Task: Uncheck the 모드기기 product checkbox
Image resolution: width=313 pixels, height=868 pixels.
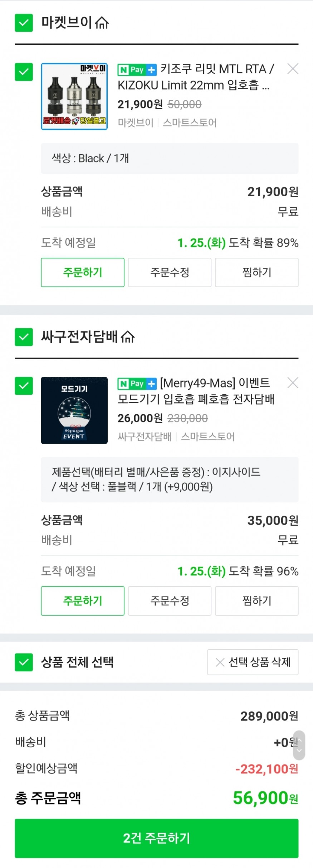Action: tap(24, 386)
